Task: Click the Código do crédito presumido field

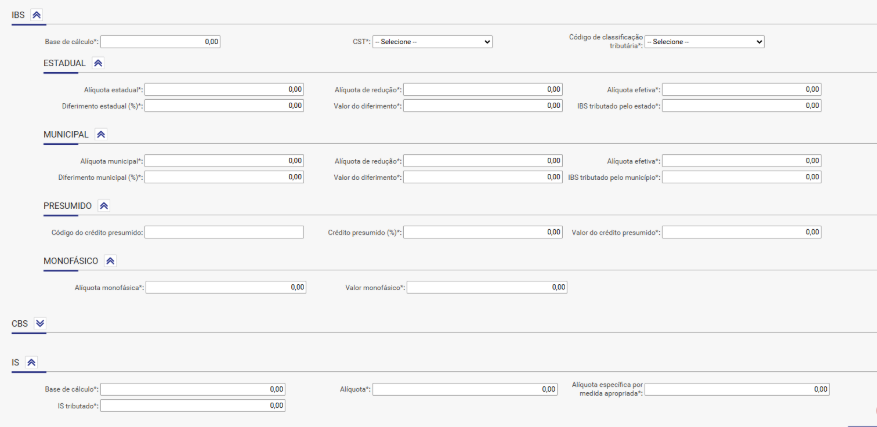Action: click(x=223, y=232)
